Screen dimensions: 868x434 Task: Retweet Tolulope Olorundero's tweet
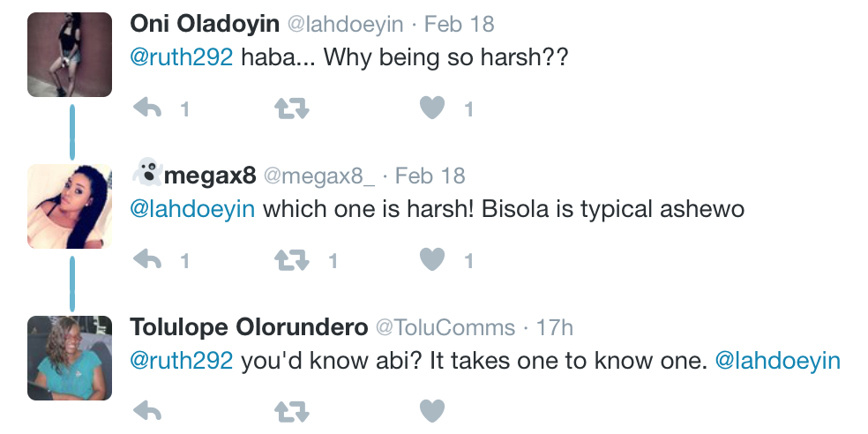click(x=292, y=411)
